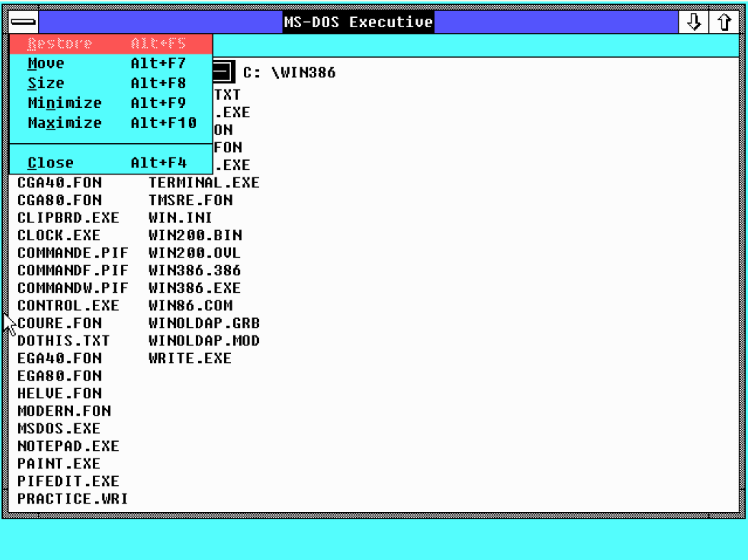Select NOTEPAD.EXE
Image resolution: width=748 pixels, height=560 pixels.
tap(69, 446)
